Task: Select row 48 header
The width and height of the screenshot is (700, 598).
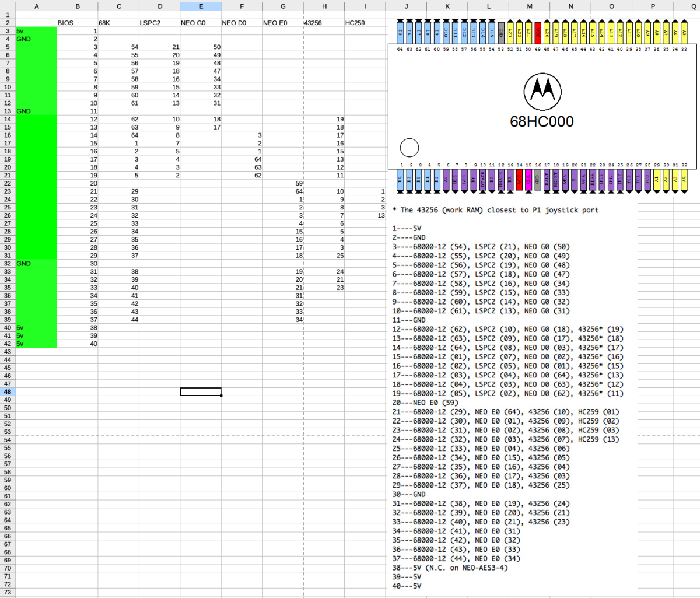Action: [x=8, y=392]
